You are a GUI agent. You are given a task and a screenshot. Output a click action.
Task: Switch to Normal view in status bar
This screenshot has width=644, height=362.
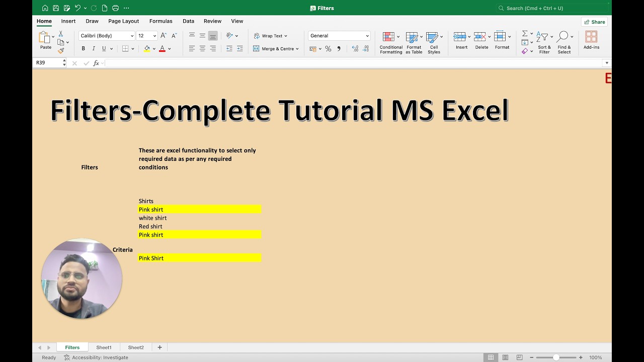[491, 357]
